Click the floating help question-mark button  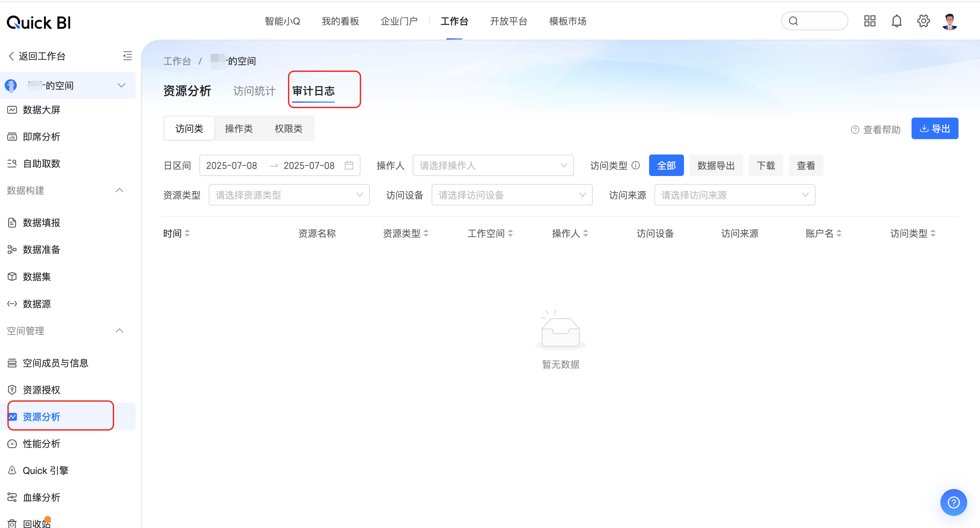point(953,502)
